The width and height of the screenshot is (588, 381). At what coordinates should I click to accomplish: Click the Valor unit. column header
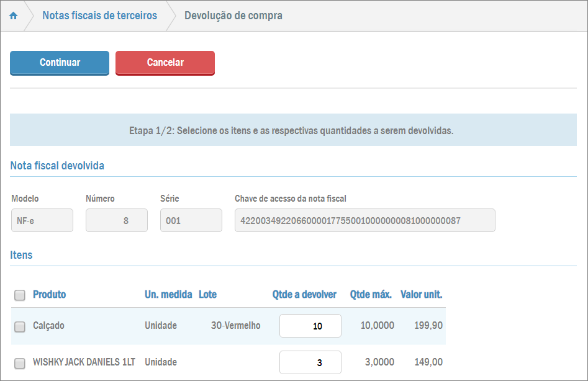[x=421, y=294]
